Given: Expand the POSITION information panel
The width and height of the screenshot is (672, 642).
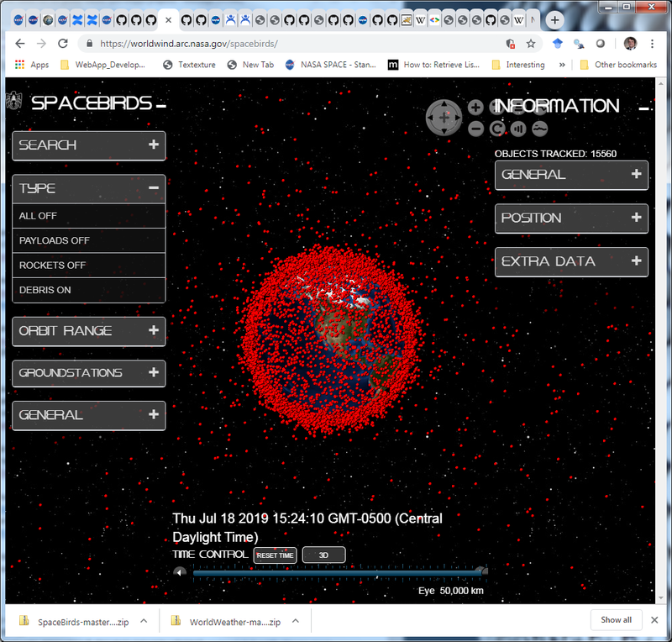Looking at the screenshot, I should [x=571, y=218].
